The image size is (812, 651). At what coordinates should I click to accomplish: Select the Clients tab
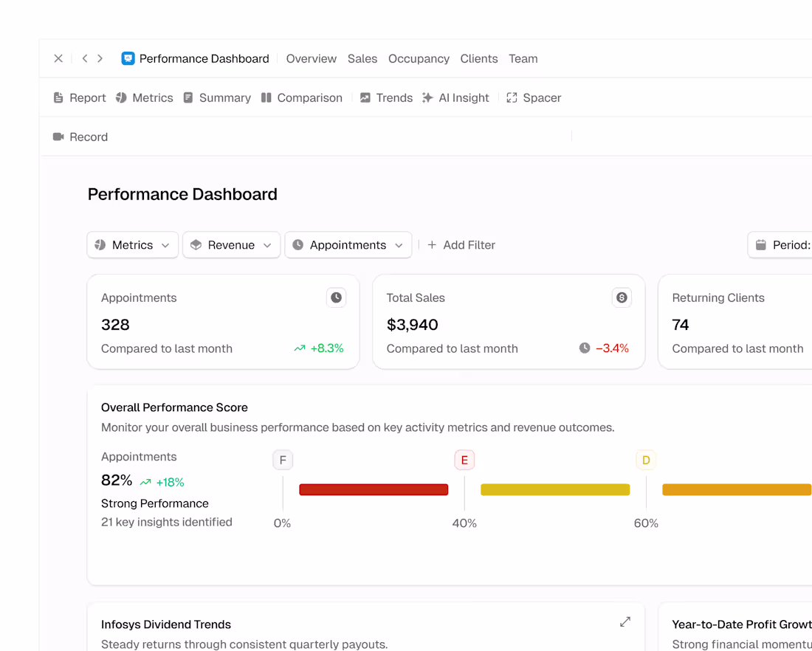click(479, 58)
